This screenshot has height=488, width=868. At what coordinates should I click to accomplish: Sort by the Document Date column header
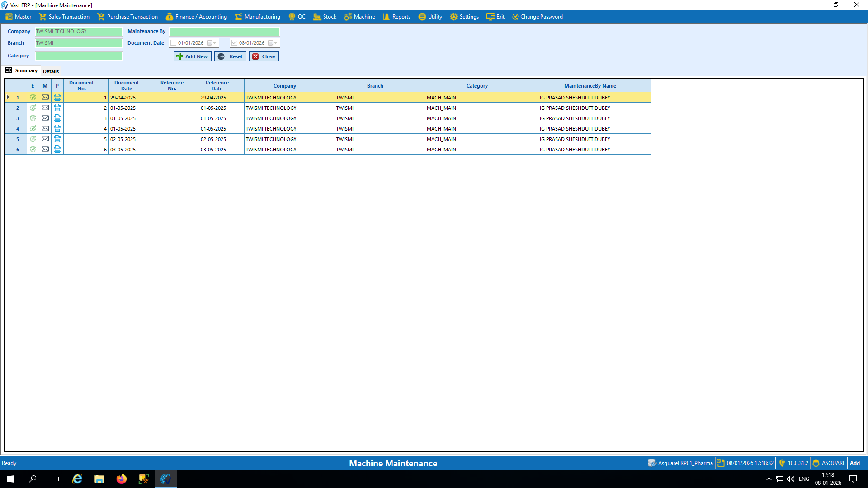tap(127, 86)
